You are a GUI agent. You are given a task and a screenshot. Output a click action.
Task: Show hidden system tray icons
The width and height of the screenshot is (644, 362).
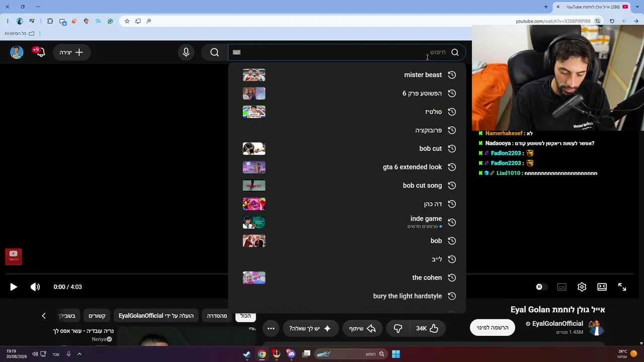tap(79, 354)
